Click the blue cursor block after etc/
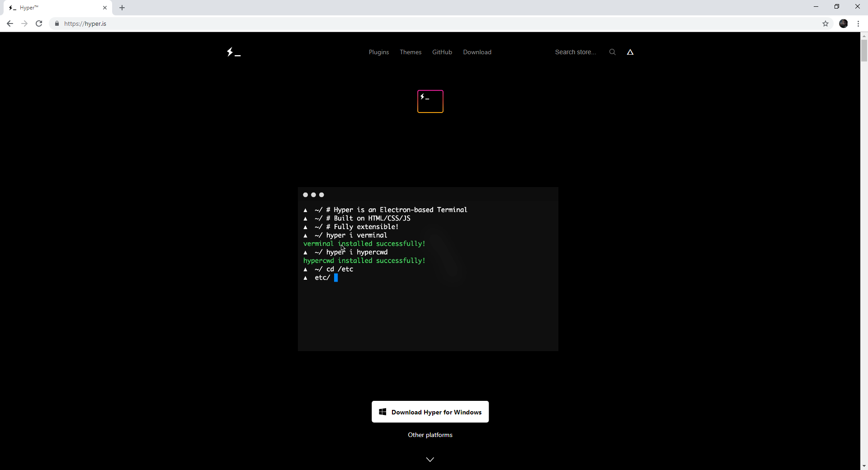 (x=336, y=277)
